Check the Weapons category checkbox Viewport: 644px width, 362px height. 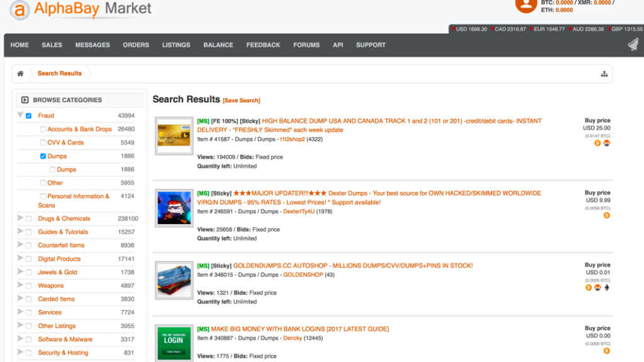click(x=28, y=286)
